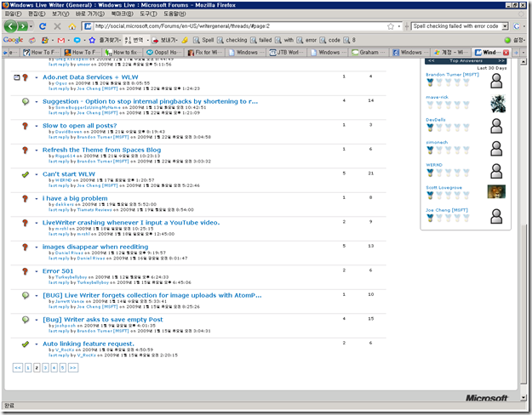532x415 pixels.
Task: Switch to the 'Oops! Ho...' tab
Action: (x=164, y=53)
